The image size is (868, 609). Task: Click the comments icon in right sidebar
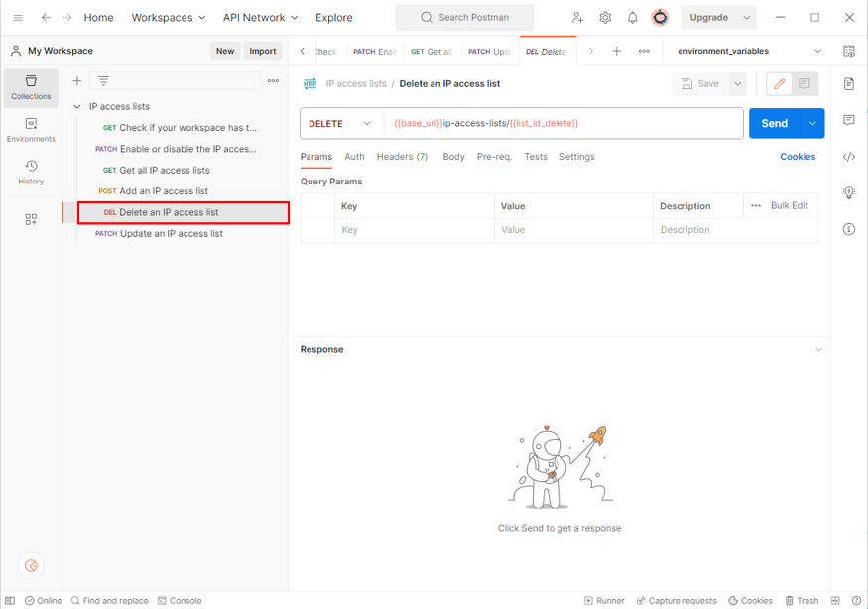[x=849, y=120]
